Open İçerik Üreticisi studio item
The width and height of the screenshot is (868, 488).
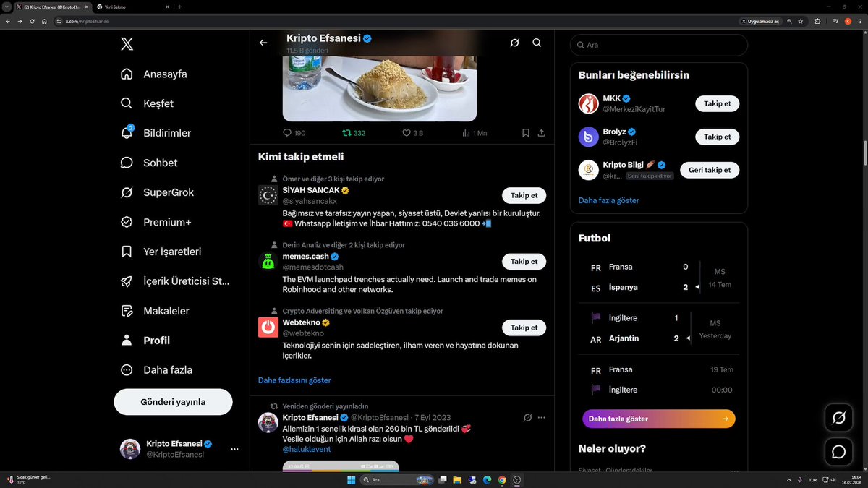pos(175,281)
